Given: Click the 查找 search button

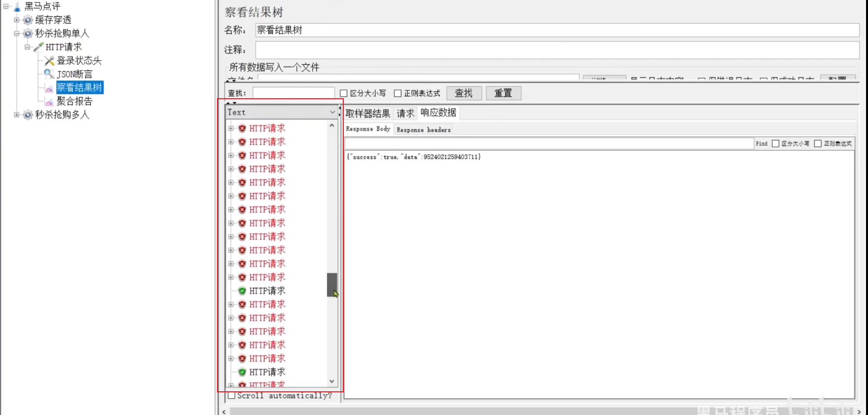Looking at the screenshot, I should 464,93.
